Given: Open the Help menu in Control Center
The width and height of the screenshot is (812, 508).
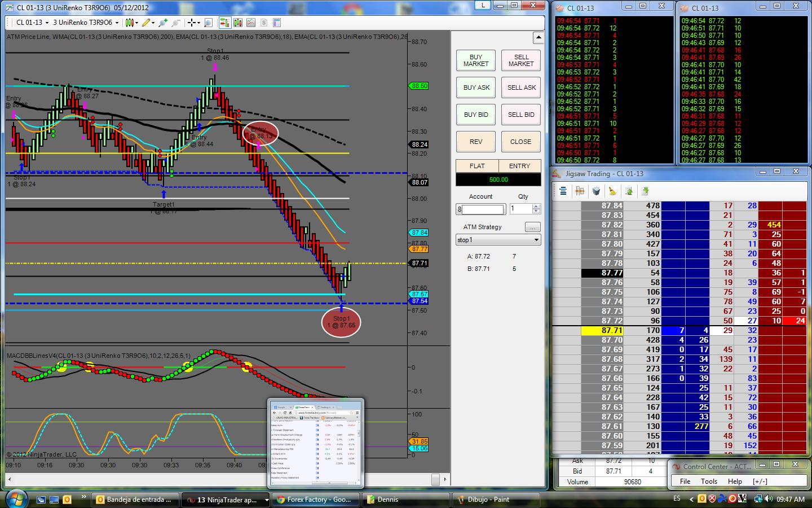Looking at the screenshot, I should click(x=735, y=481).
